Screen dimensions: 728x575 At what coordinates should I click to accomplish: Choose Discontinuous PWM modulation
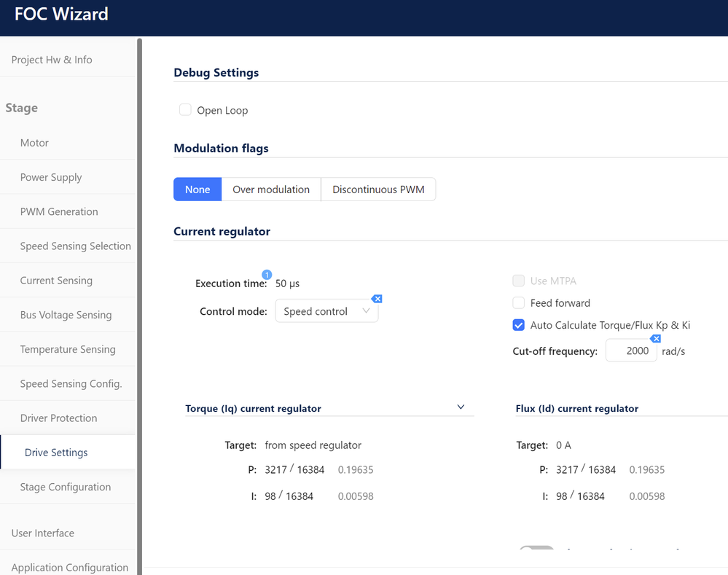tap(378, 189)
